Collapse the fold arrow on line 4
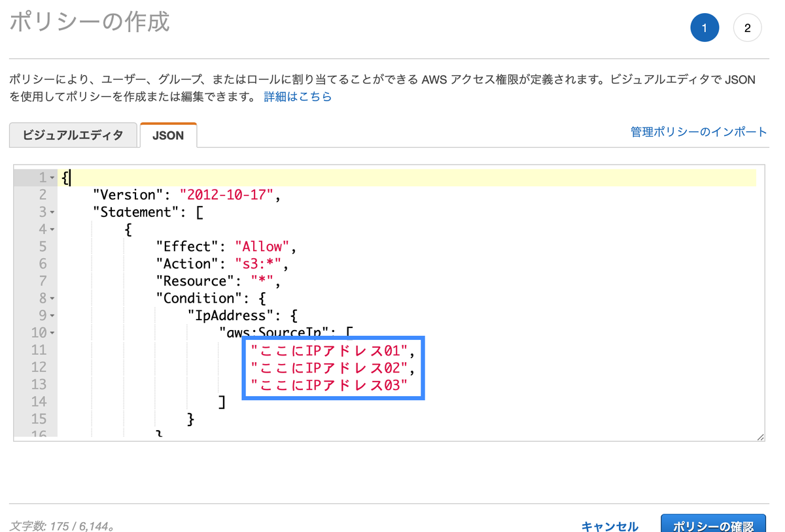This screenshot has width=785, height=532. point(52,229)
